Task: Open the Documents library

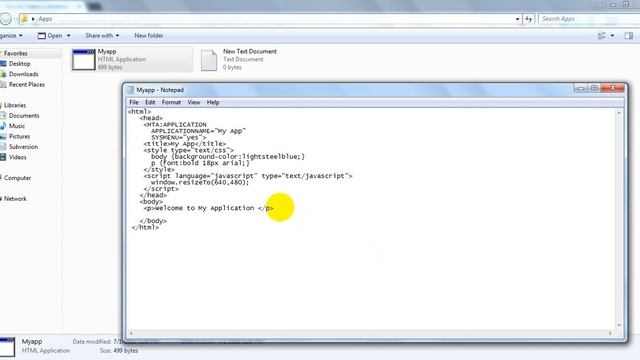Action: click(24, 116)
